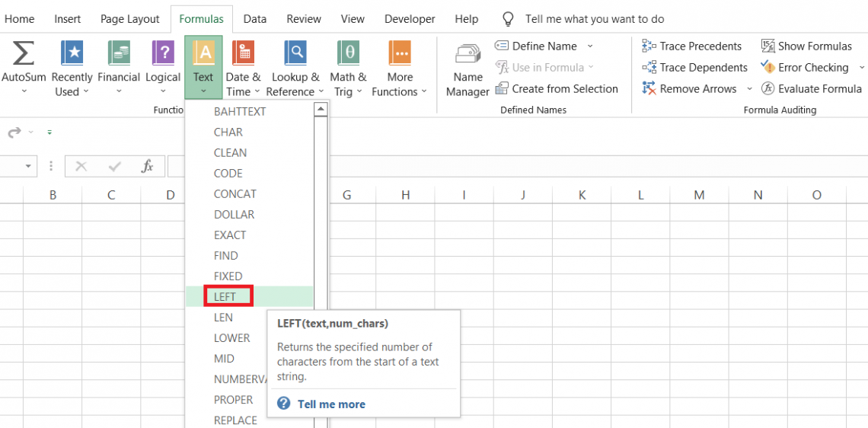This screenshot has height=428, width=868.
Task: Open the Name Box dropdown arrow
Action: click(x=29, y=166)
